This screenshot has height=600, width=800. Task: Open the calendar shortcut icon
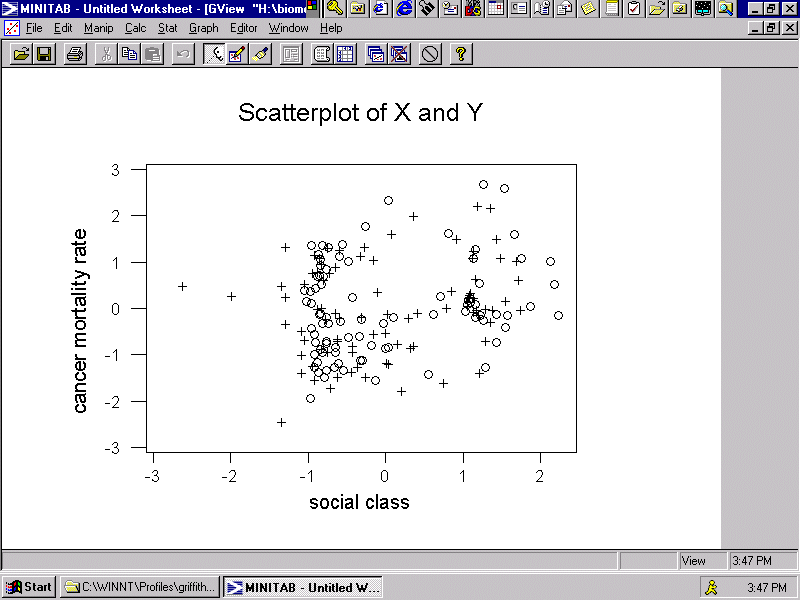pyautogui.click(x=495, y=8)
